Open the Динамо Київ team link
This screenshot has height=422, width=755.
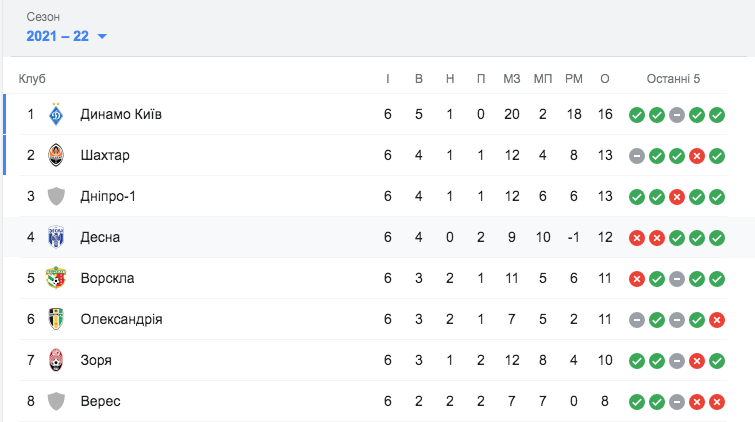tap(121, 114)
